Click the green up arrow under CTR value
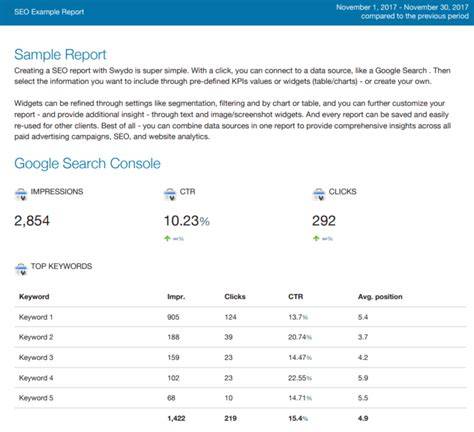474x432 pixels. tap(167, 238)
